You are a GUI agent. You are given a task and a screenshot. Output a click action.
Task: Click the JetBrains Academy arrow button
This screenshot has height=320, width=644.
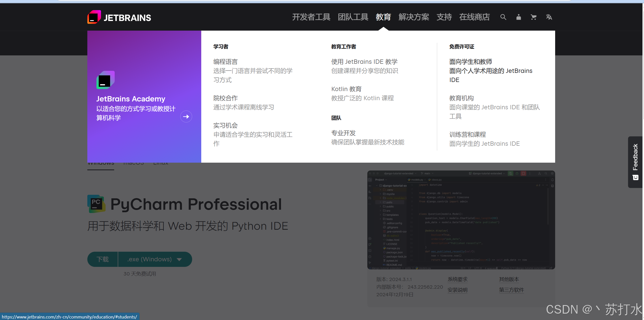click(186, 117)
